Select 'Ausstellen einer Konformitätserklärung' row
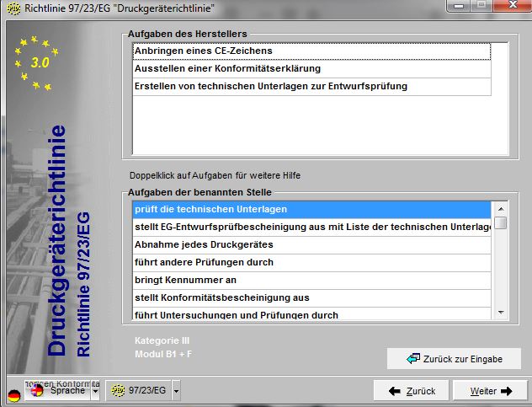 311,69
